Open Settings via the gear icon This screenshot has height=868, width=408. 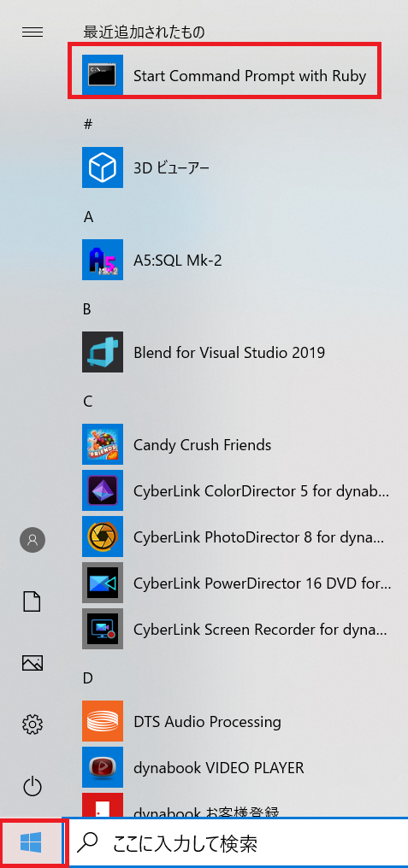[x=33, y=724]
